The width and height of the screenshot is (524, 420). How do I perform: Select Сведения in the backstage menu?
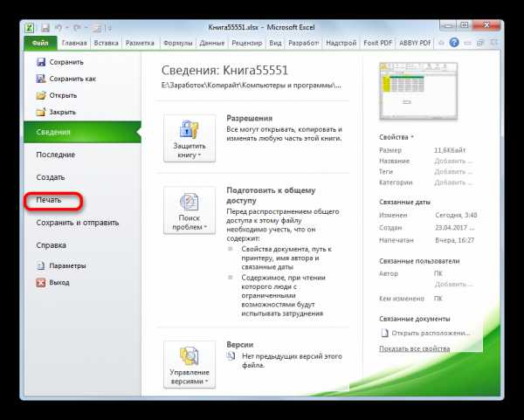click(x=83, y=132)
